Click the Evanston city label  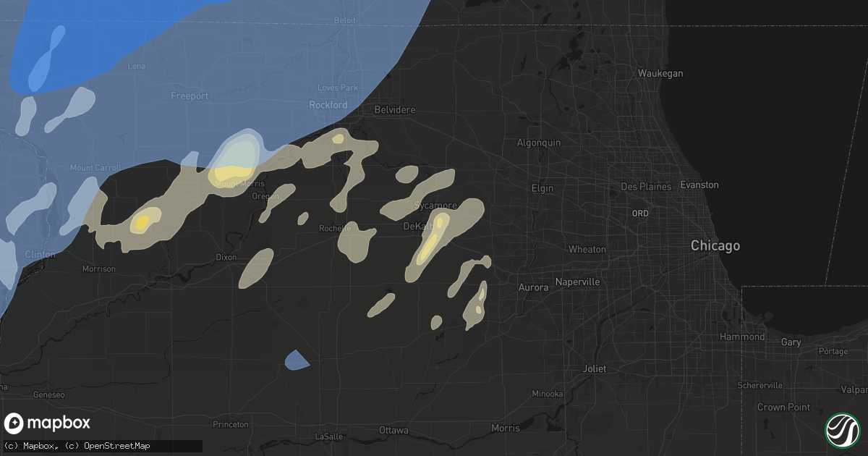[x=699, y=185]
